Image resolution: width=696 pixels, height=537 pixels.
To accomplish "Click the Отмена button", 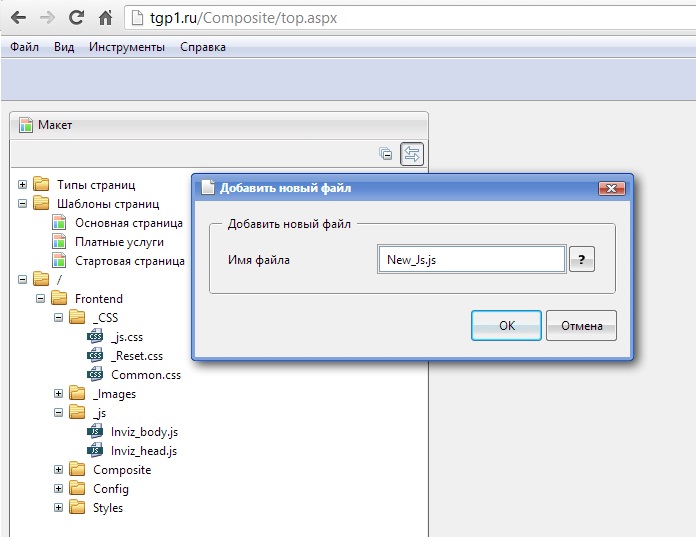I will coord(581,325).
